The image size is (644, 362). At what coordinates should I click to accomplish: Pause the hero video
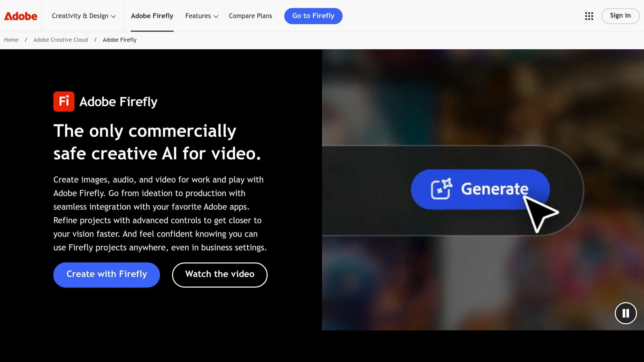coord(626,313)
